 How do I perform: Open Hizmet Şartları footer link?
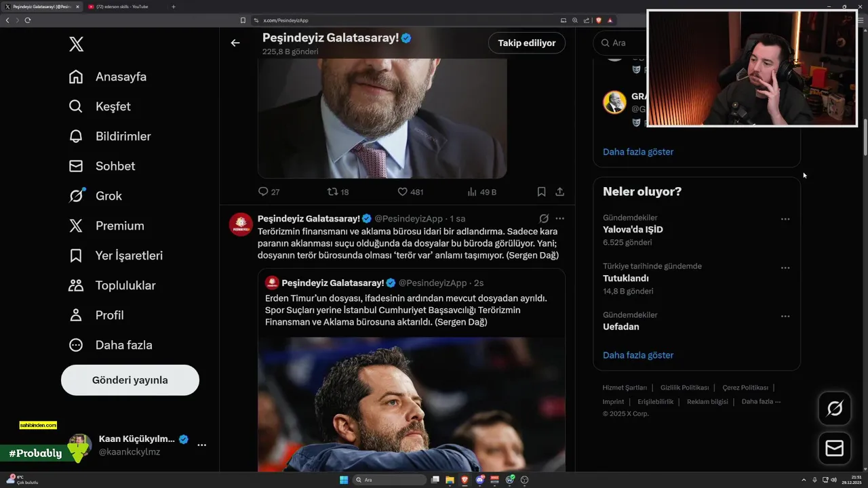coord(625,388)
